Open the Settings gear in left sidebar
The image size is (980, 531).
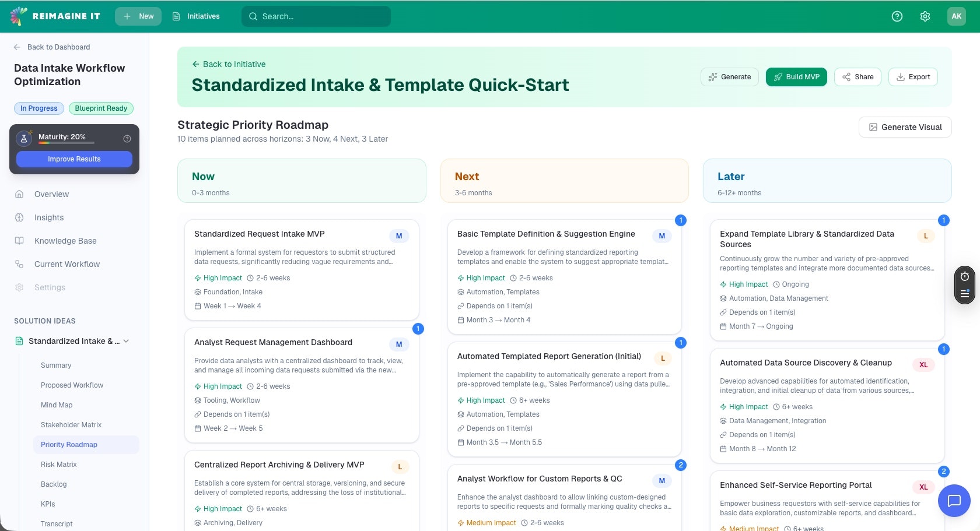[x=17, y=287]
